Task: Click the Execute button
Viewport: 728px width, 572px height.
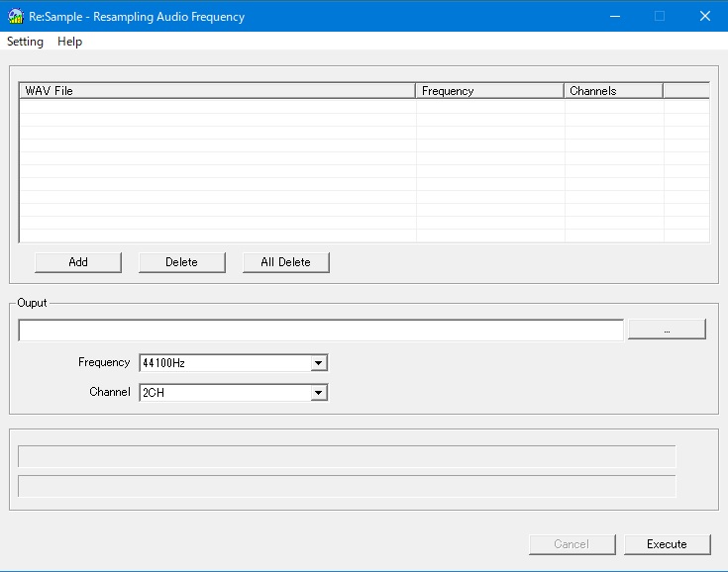Action: pos(668,544)
